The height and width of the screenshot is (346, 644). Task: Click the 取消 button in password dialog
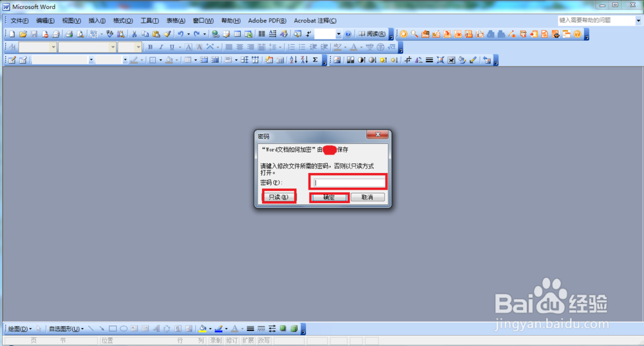(x=368, y=197)
